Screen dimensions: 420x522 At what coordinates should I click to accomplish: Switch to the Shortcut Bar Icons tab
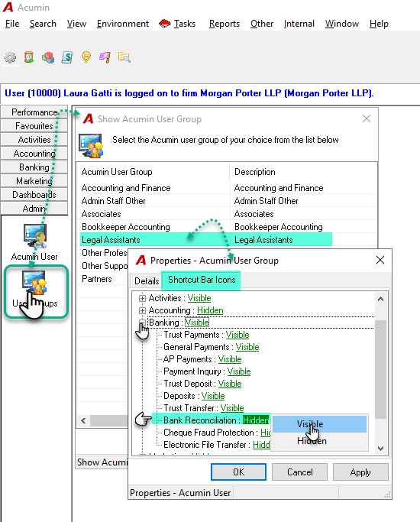(202, 280)
